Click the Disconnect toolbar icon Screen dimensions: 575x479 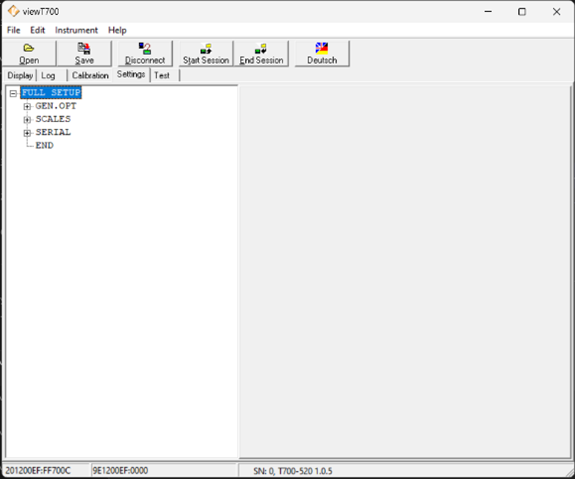coord(145,48)
